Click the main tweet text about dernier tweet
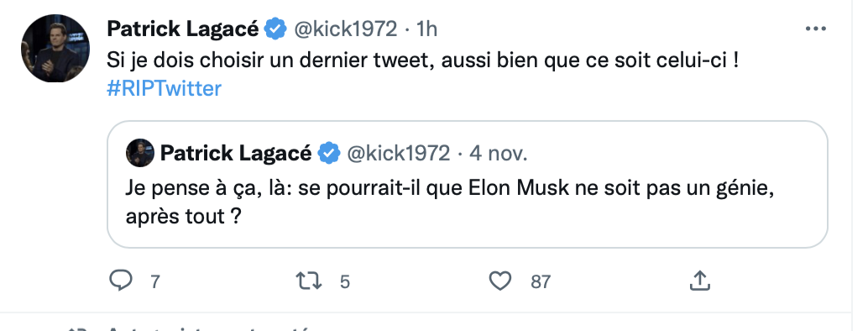The width and height of the screenshot is (868, 331). (x=422, y=60)
